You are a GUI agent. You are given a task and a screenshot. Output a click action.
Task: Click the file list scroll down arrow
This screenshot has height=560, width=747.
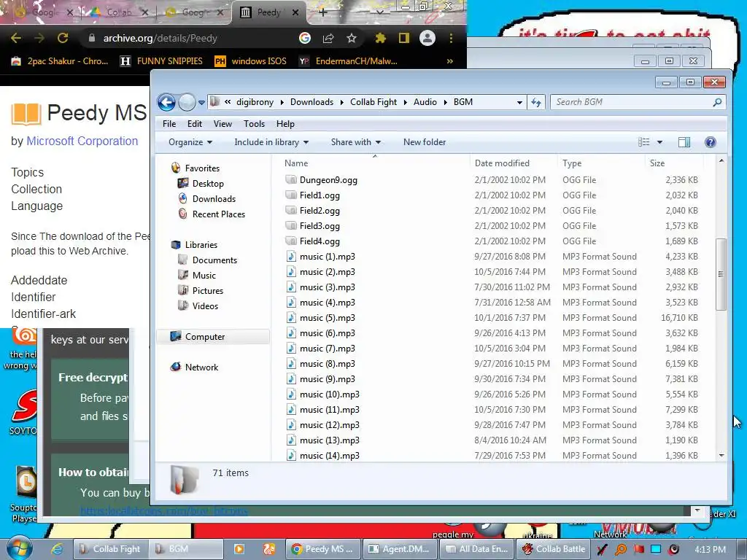721,455
